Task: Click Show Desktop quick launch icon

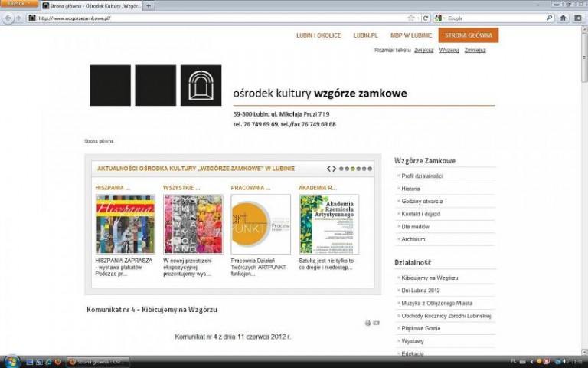Action: [30, 362]
